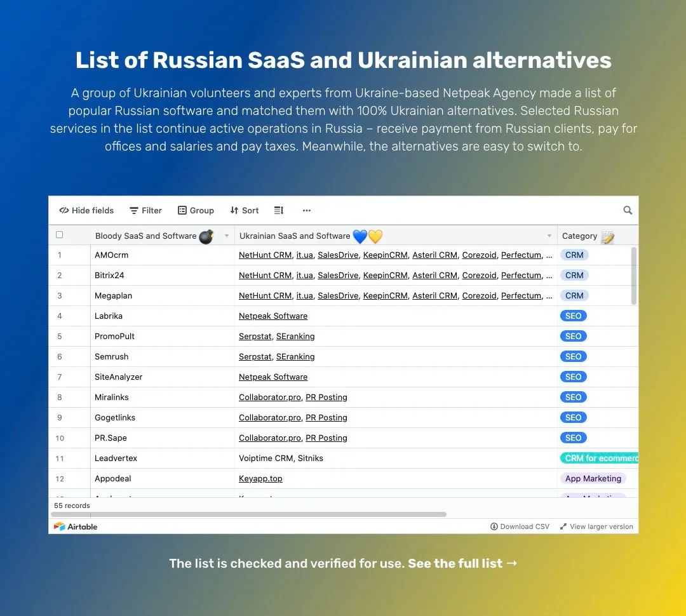Open the three-dot more options menu
The height and width of the screenshot is (616, 686).
[x=307, y=210]
